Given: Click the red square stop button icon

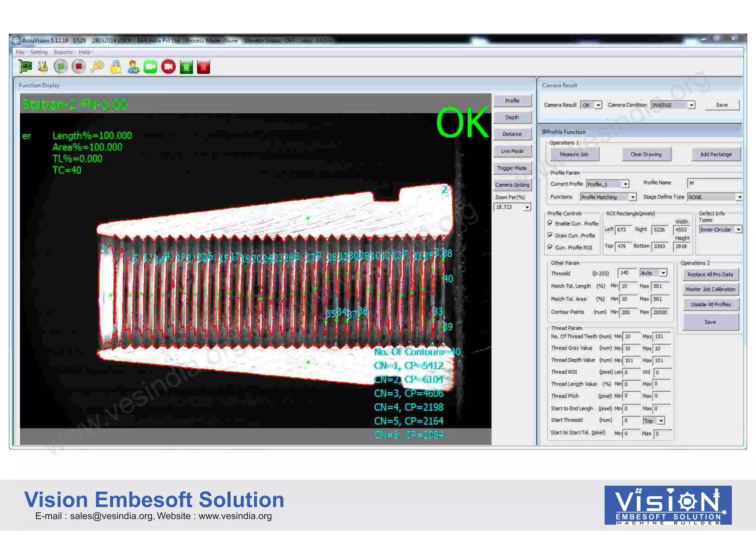Looking at the screenshot, I should coord(79,67).
